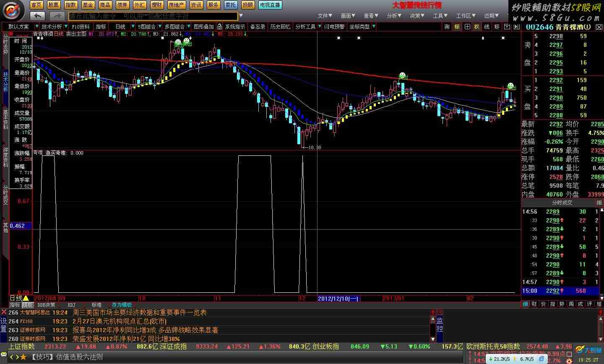Open the 工作区 menu

click(466, 16)
